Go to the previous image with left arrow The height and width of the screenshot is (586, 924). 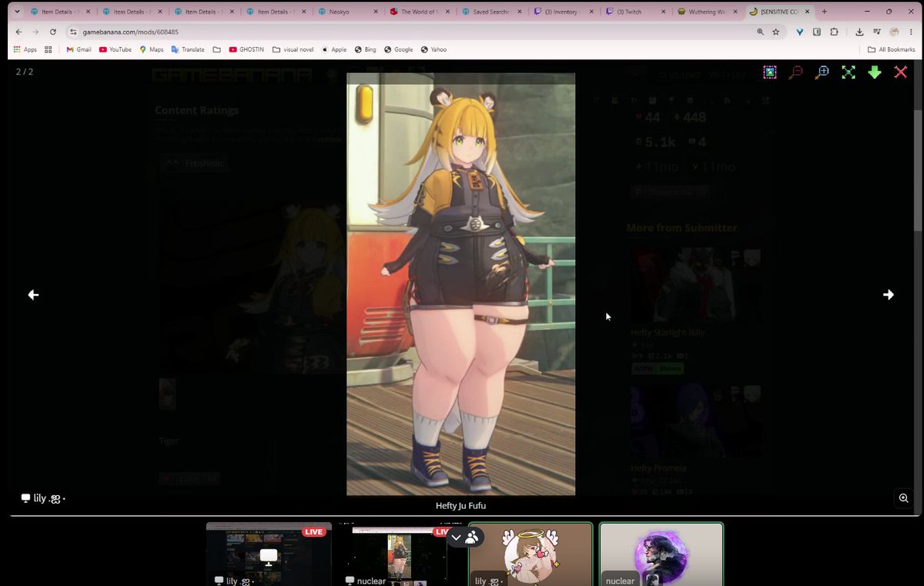(33, 295)
